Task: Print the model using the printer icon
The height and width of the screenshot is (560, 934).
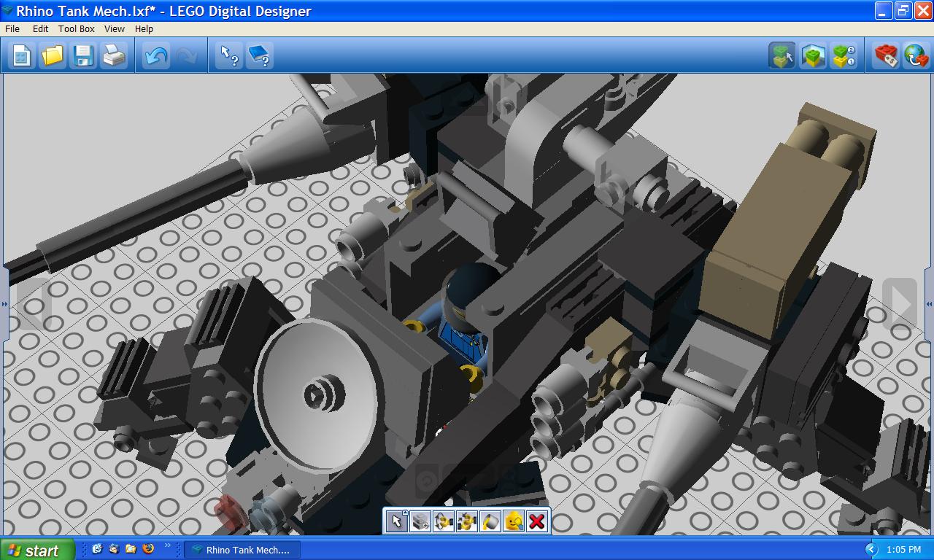Action: [x=114, y=55]
